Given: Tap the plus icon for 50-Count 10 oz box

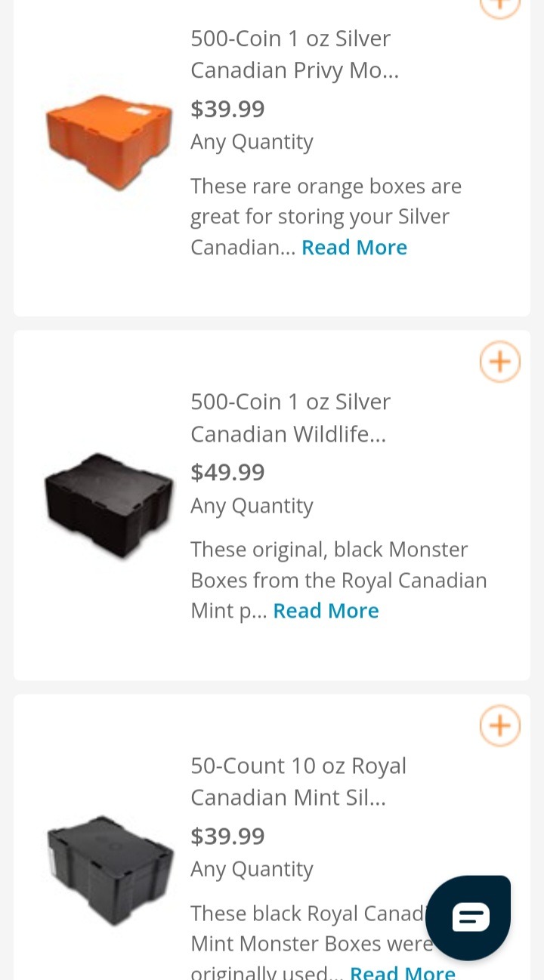Looking at the screenshot, I should click(499, 726).
